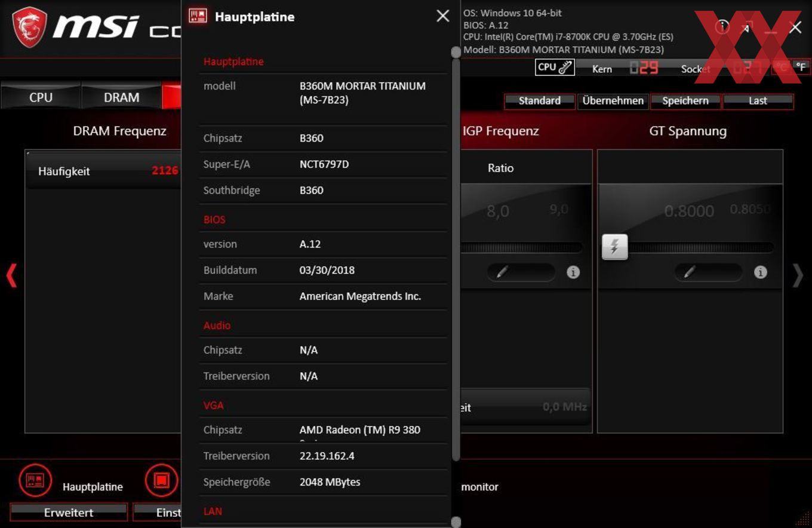This screenshot has width=812, height=528.
Task: Click the DRAM Frequenz heading
Action: (x=119, y=131)
